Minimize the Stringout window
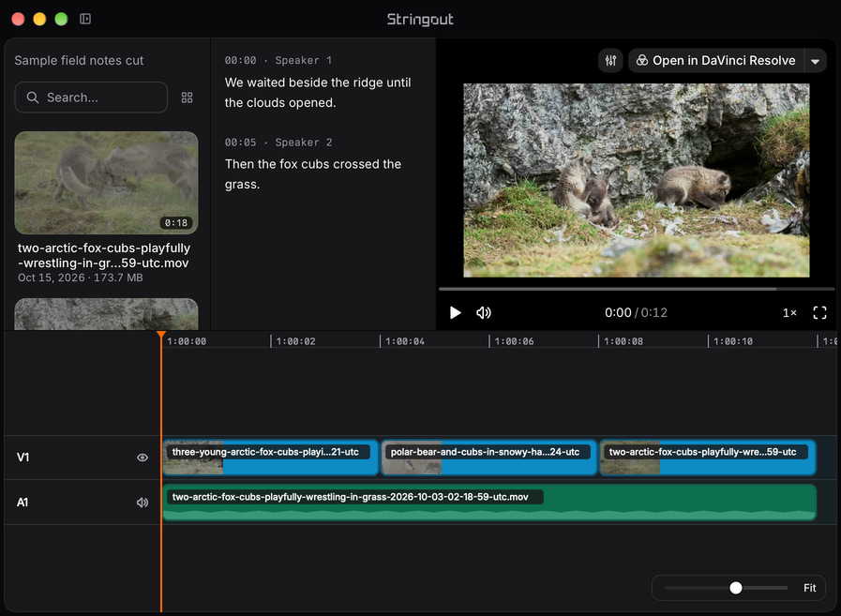This screenshot has height=616, width=841. pyautogui.click(x=39, y=19)
